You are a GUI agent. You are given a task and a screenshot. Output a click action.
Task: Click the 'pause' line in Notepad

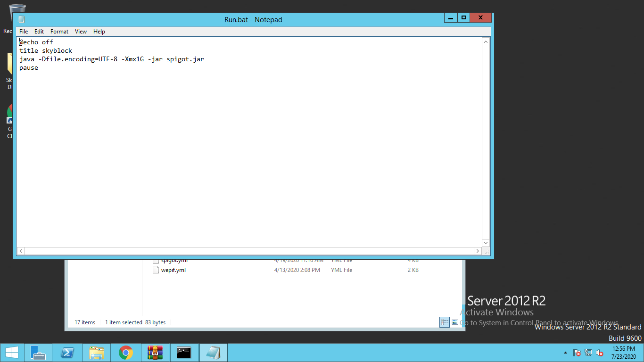coord(29,67)
